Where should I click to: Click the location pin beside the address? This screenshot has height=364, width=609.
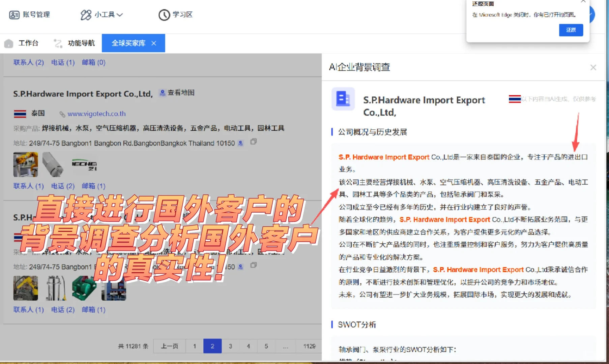click(x=240, y=143)
